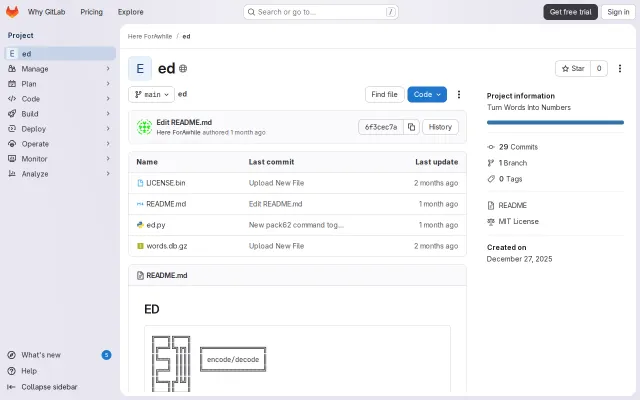Expand the Monitor sidebar section chevron
Screen dimensions: 640x400
[x=108, y=158]
